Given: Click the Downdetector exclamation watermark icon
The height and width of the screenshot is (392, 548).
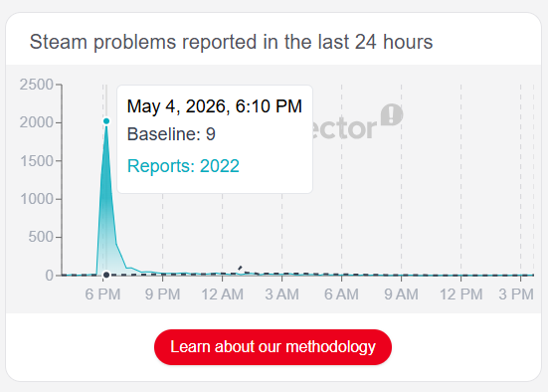Looking at the screenshot, I should pos(392,114).
